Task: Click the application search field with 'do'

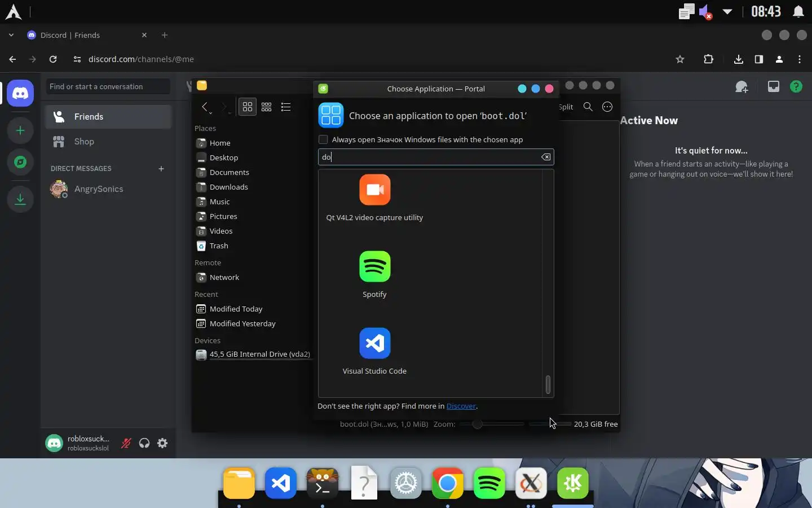Action: pyautogui.click(x=436, y=157)
